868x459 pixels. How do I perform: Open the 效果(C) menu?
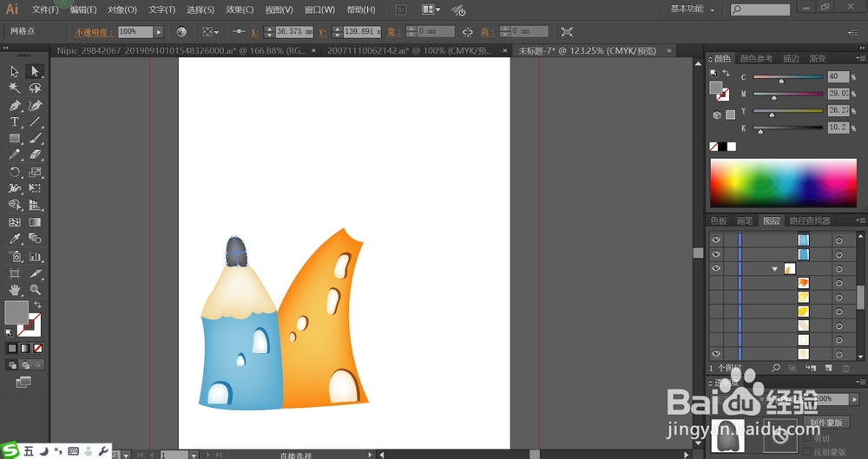tap(240, 10)
